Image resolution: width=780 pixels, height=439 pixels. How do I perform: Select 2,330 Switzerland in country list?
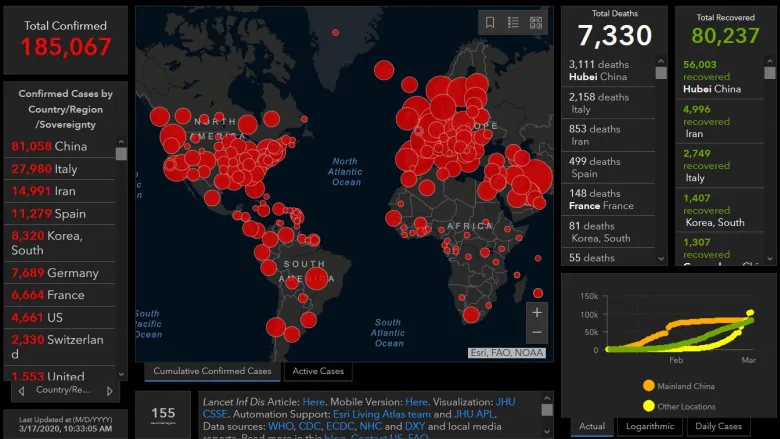tap(60, 347)
